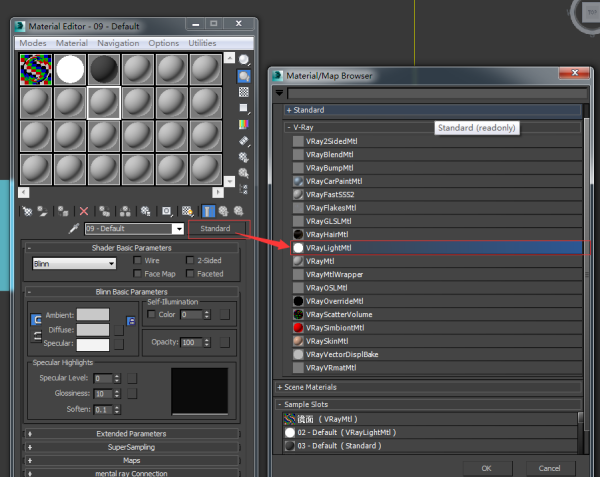Enable the Self-Illumination Color checkbox
The height and width of the screenshot is (477, 600).
click(152, 314)
